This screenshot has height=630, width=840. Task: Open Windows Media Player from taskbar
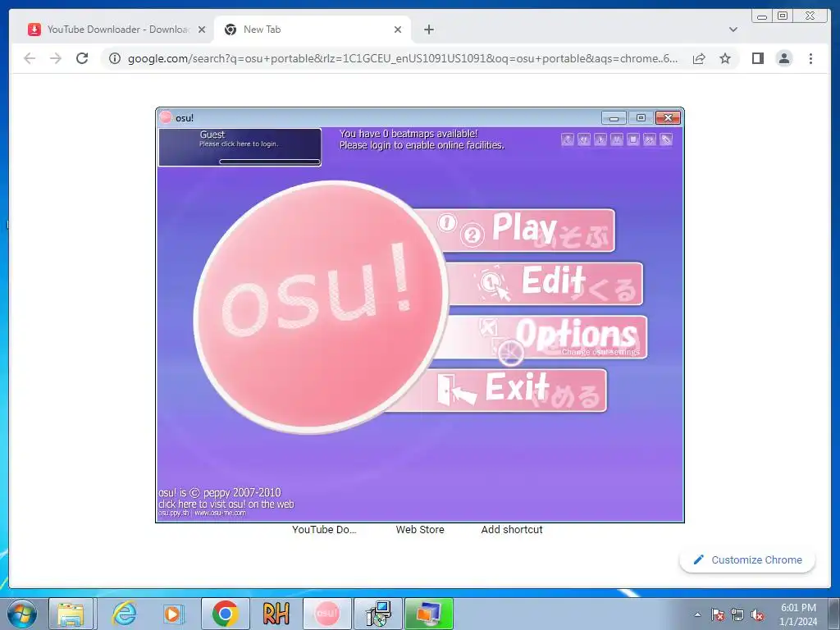coord(172,614)
